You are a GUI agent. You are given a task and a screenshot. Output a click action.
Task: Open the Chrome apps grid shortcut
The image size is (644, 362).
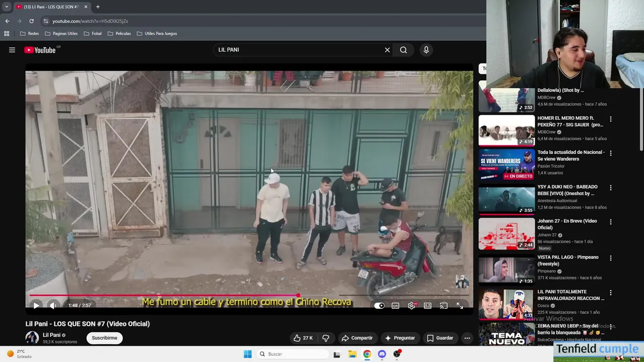click(x=7, y=34)
